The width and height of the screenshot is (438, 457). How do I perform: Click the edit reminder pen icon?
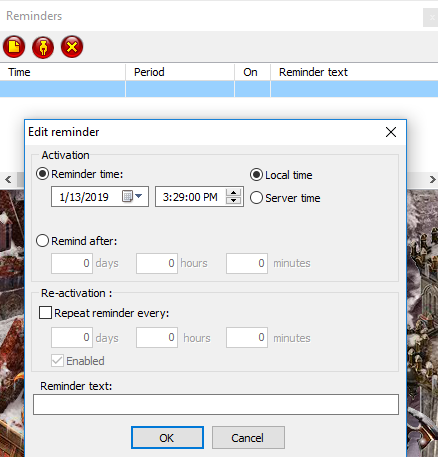(x=43, y=47)
